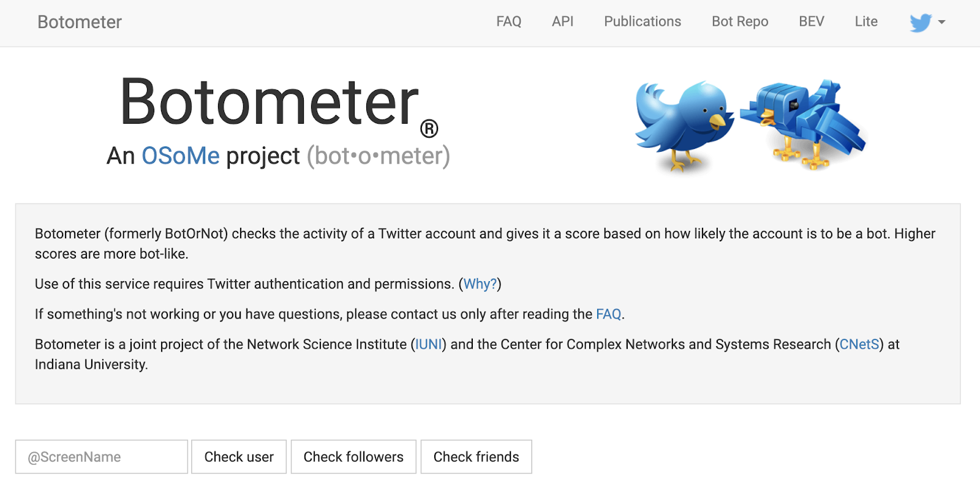Viewport: 980px width, 503px height.
Task: Follow the OSoMe project link
Action: coord(181,156)
